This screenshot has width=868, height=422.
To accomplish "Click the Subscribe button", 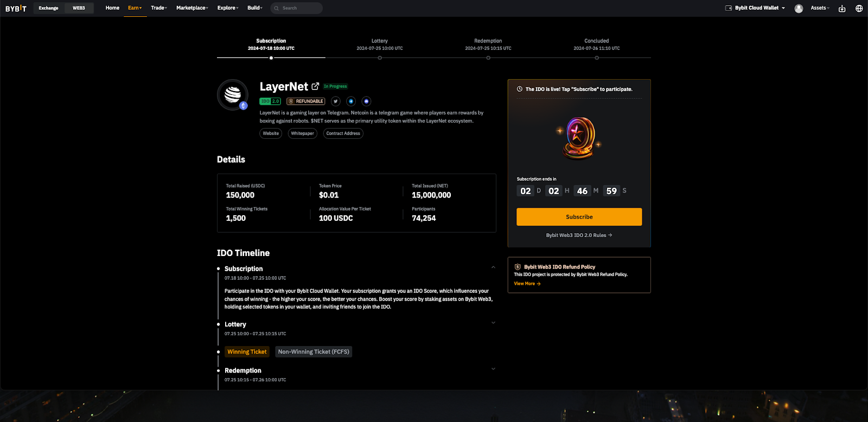I will [x=579, y=217].
